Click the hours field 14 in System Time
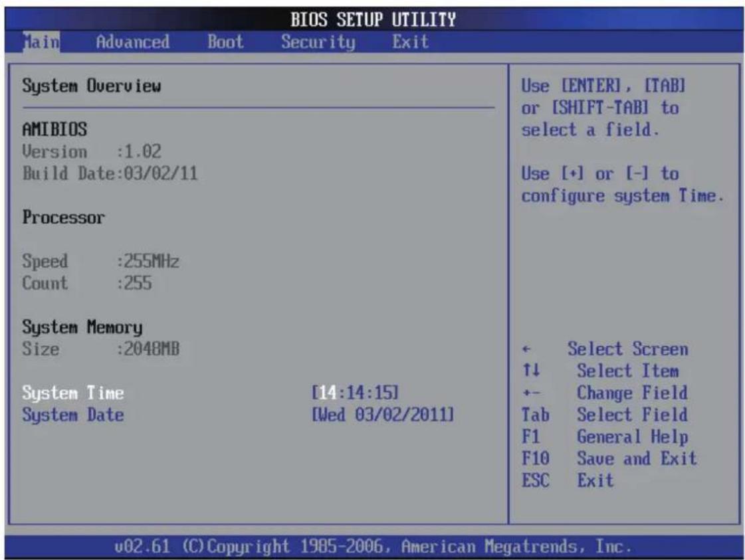 pos(328,393)
